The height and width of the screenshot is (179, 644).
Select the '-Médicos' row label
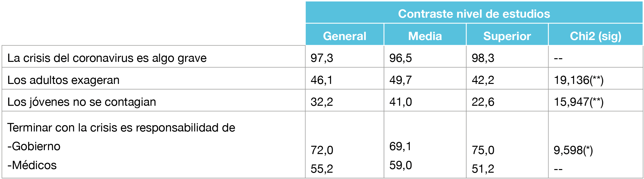tap(32, 165)
